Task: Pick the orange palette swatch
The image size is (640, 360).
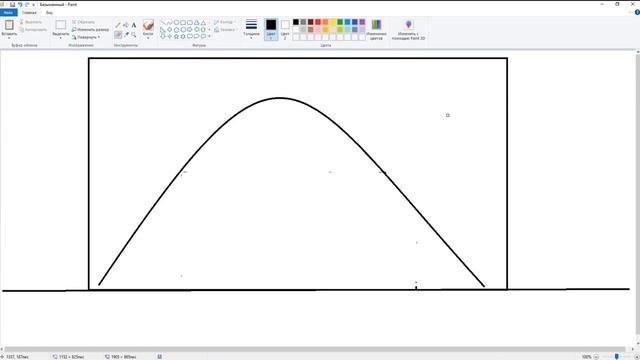Action: [x=325, y=22]
